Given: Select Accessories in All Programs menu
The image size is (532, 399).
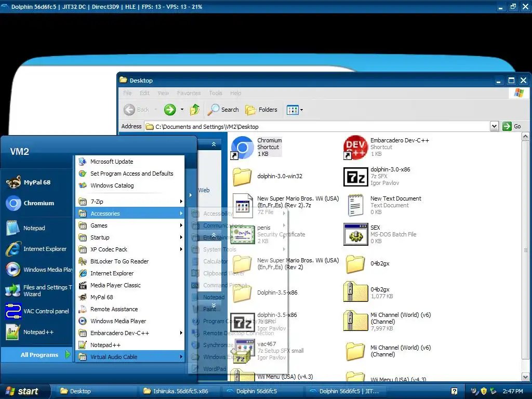Looking at the screenshot, I should click(130, 214).
